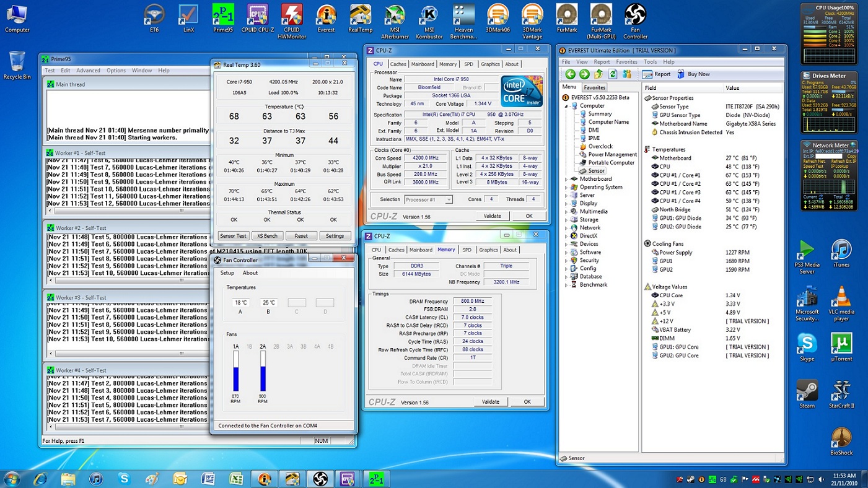
Task: Open Everest desktop shortcut
Action: click(326, 19)
